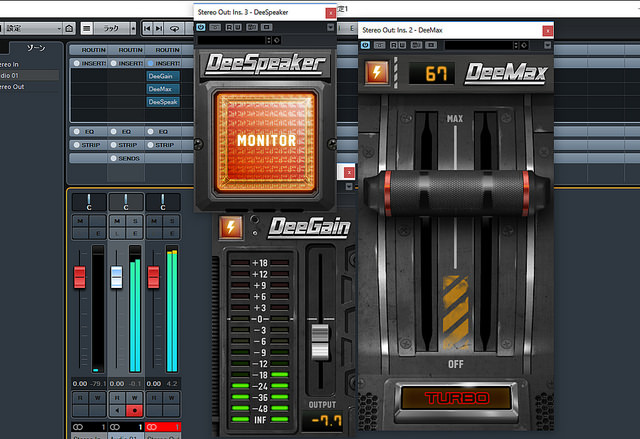The width and height of the screenshot is (640, 439).
Task: Click DeeSpeaker bypass icon next to activate
Action: coord(215,27)
